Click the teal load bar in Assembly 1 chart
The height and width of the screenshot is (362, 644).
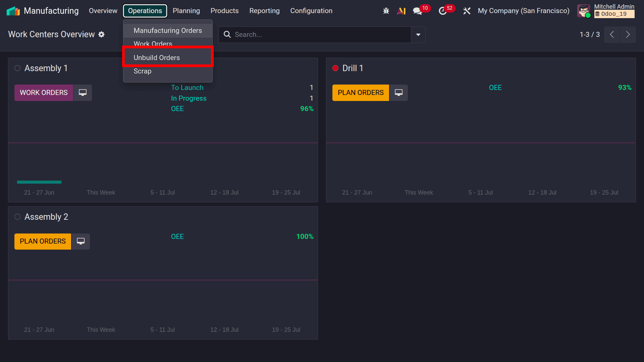point(39,182)
